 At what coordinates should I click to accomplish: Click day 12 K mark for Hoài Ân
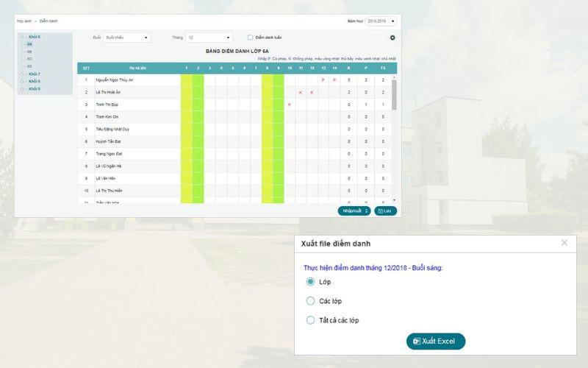tap(312, 93)
